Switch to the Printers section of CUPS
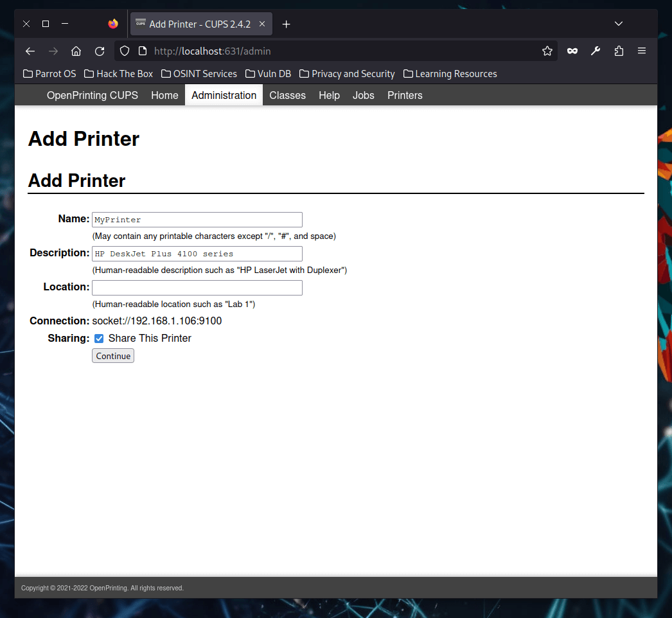672x618 pixels. [x=404, y=95]
